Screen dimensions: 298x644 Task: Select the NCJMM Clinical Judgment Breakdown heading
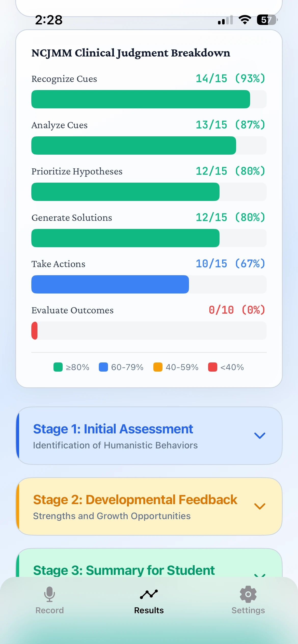131,53
